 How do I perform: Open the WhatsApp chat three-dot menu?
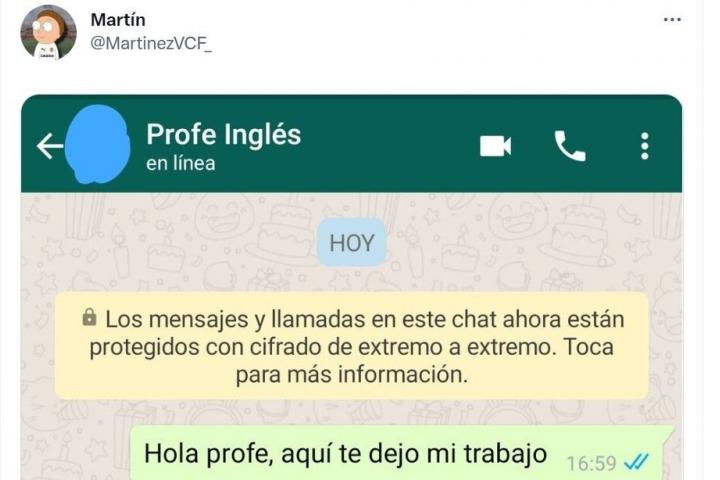[x=645, y=146]
